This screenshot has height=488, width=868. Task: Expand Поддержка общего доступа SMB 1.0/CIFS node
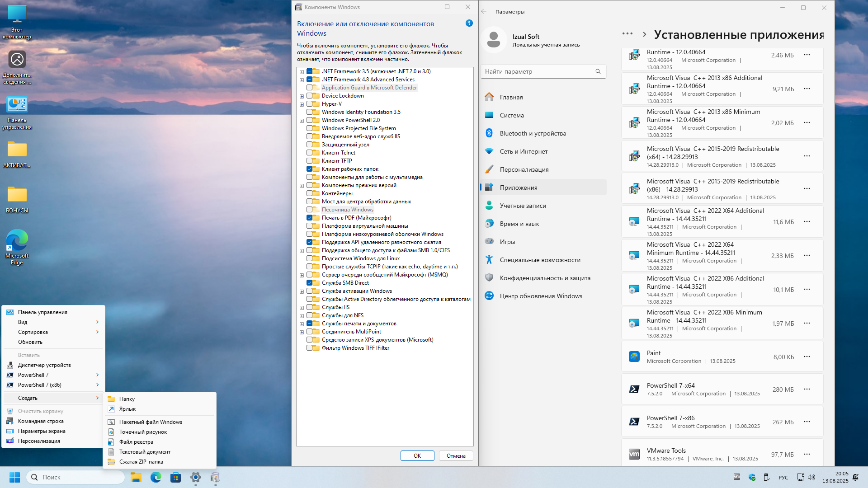[x=302, y=251]
